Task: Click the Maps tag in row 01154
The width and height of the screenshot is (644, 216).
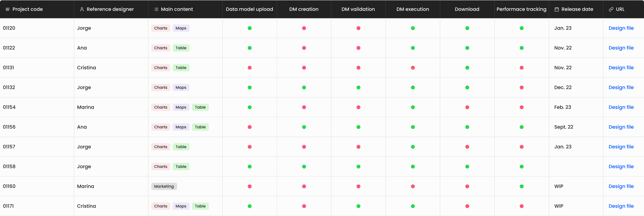Action: pyautogui.click(x=181, y=107)
